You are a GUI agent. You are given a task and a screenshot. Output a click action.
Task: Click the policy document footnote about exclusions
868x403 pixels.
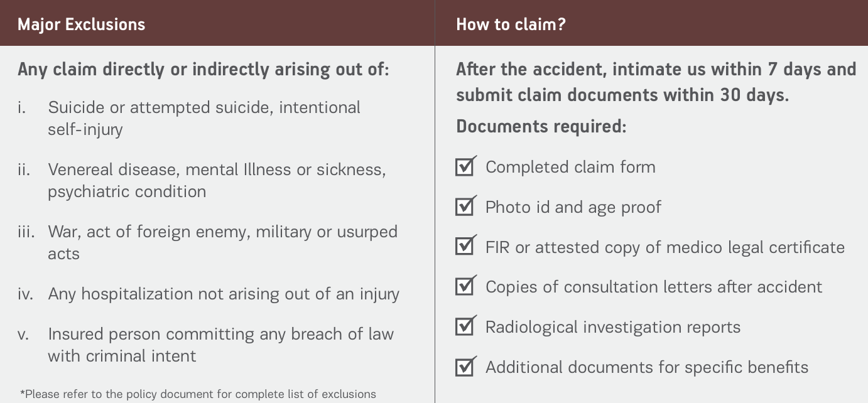(198, 394)
